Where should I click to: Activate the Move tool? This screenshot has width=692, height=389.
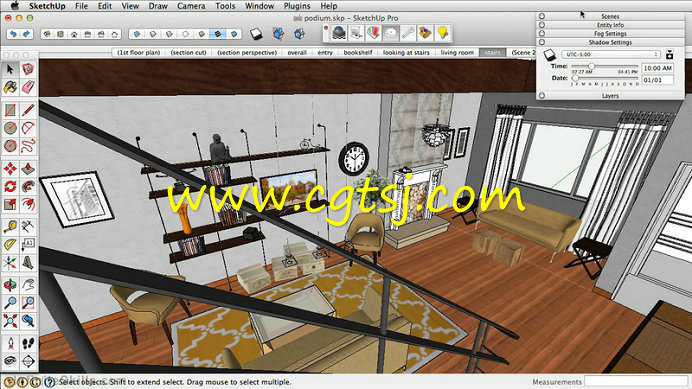[10, 169]
